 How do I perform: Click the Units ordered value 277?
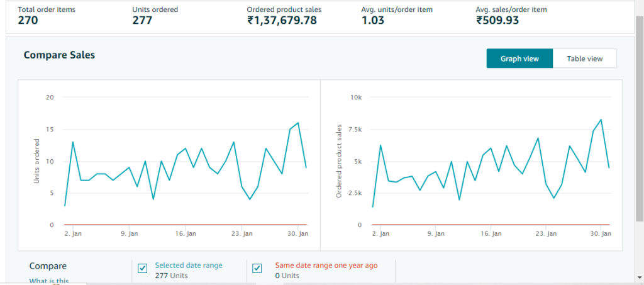click(x=142, y=20)
